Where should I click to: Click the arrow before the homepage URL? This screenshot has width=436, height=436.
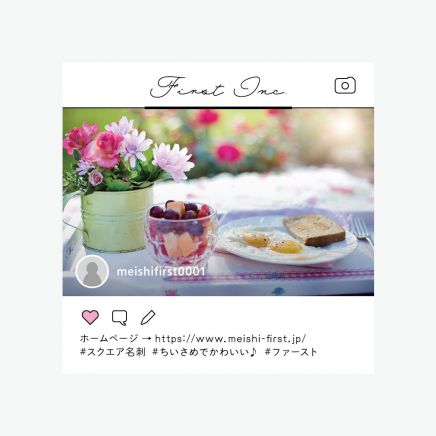[x=147, y=339]
